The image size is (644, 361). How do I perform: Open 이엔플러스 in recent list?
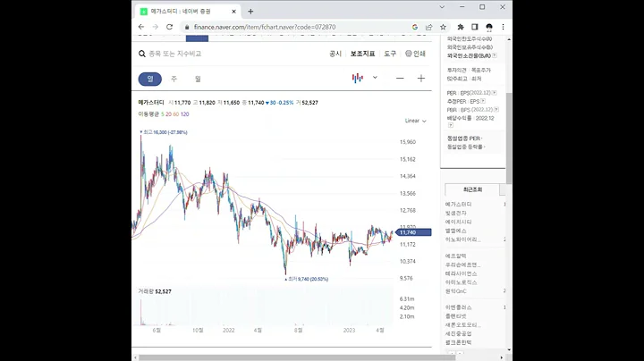[x=458, y=307]
